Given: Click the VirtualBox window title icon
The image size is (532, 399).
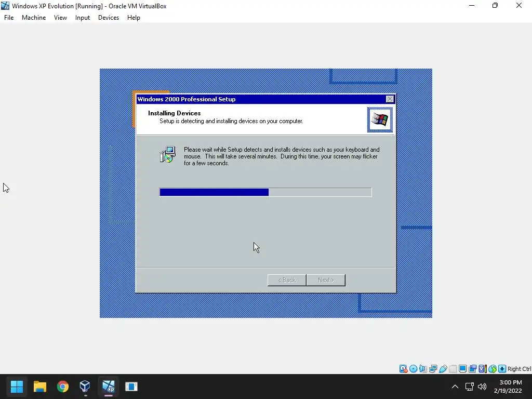Looking at the screenshot, I should coord(5,6).
